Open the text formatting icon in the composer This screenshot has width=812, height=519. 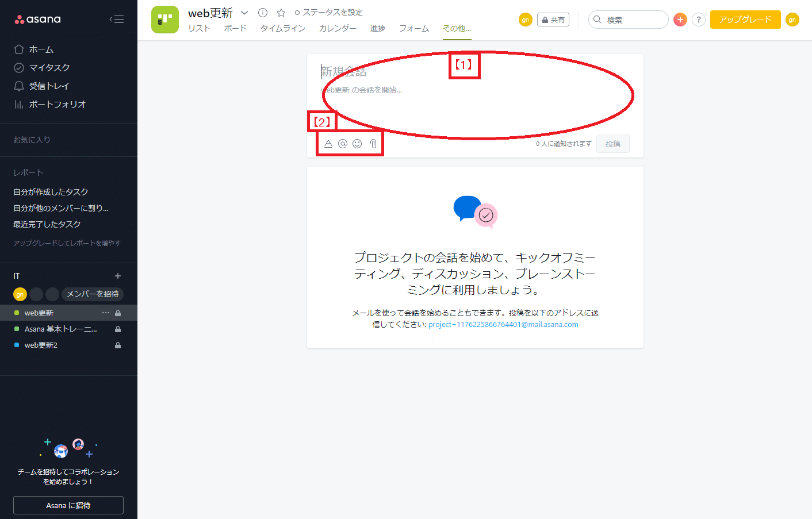pyautogui.click(x=328, y=144)
